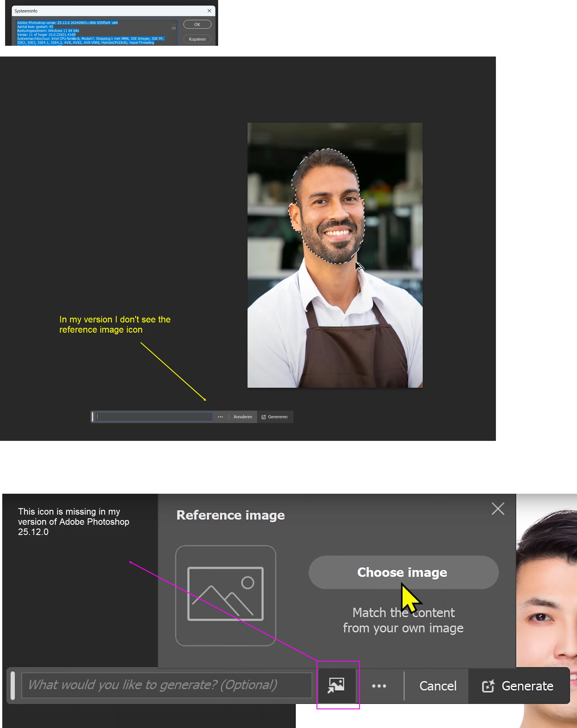
Task: Click the 'What would you like to generate' field
Action: (166, 685)
